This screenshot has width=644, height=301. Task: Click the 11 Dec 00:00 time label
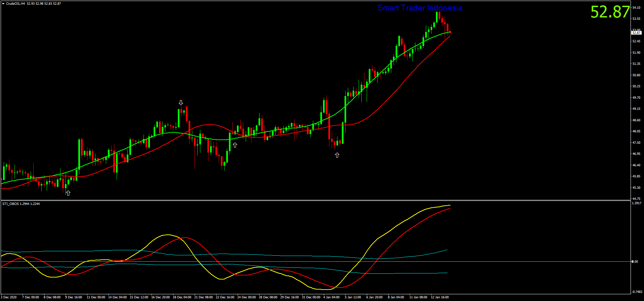coord(96,297)
